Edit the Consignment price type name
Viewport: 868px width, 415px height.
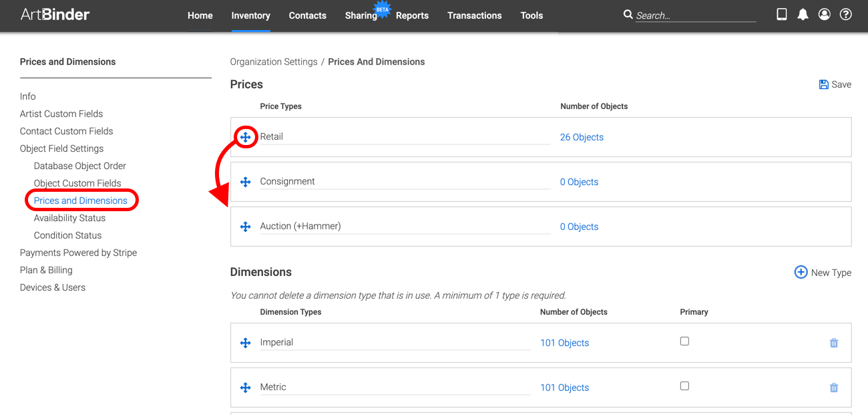point(405,181)
